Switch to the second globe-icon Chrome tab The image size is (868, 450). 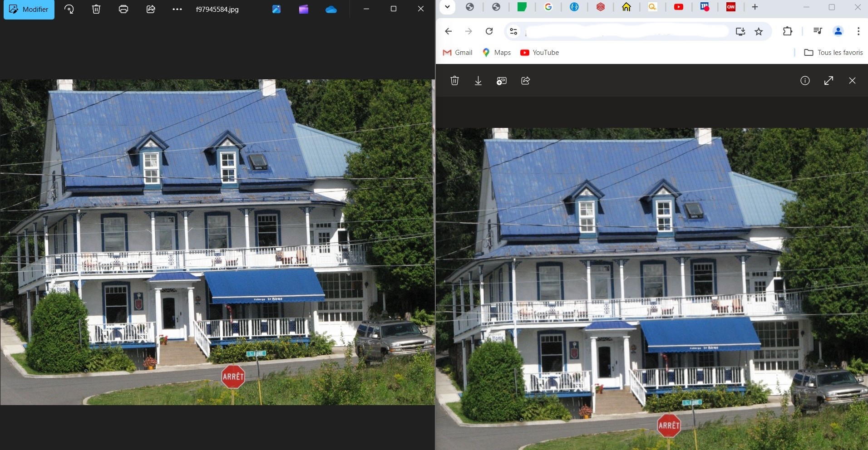click(x=496, y=7)
